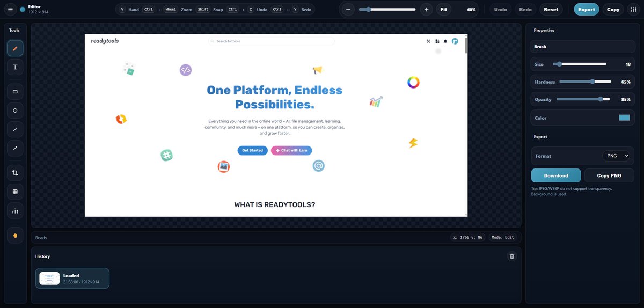Viewport: 644px width, 308px height.
Task: Click the bar chart growth icon
Action: pos(376,101)
